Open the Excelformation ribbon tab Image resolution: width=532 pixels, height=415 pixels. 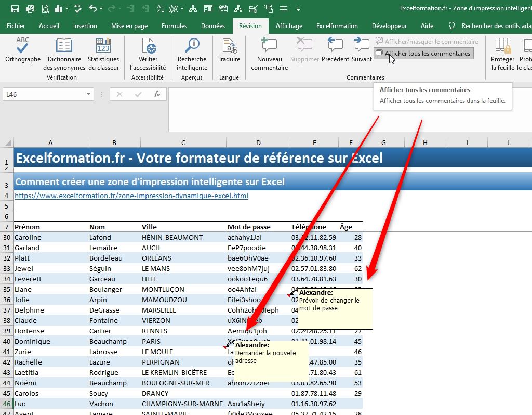click(x=337, y=25)
